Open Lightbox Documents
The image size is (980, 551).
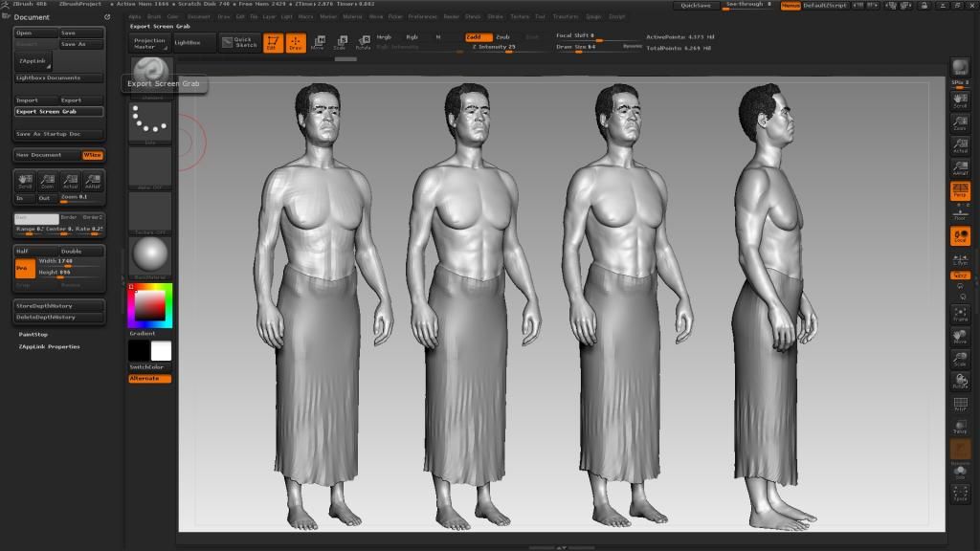[58, 77]
